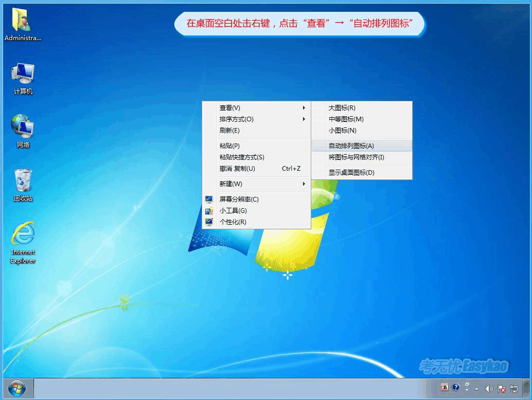Screen dimensions: 532x400
Task: Open the Administrator user folder
Action: point(22,21)
